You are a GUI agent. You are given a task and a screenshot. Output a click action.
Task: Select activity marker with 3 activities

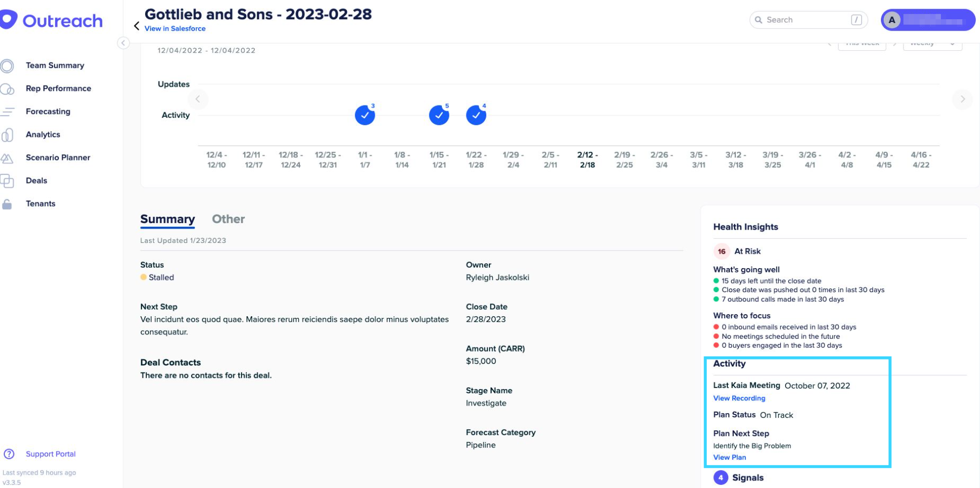coord(365,115)
